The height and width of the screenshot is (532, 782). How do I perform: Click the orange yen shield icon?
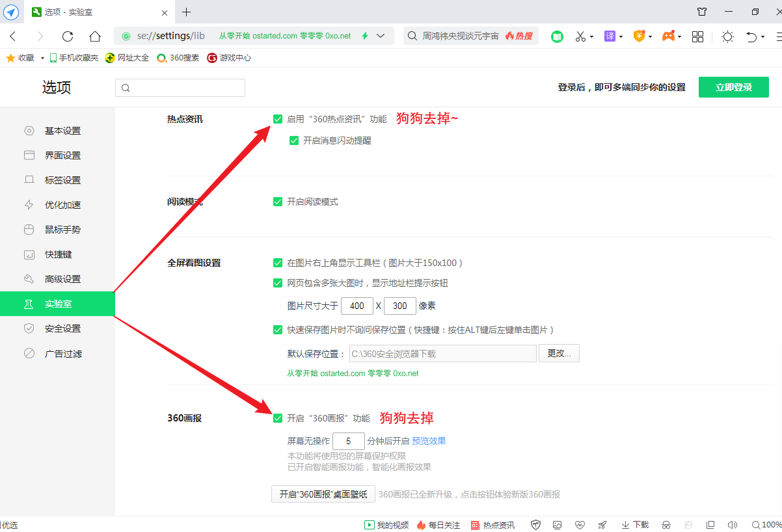640,36
